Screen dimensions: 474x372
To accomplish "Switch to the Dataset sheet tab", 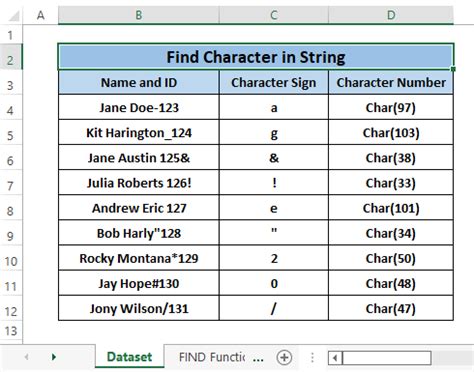I will 129,357.
